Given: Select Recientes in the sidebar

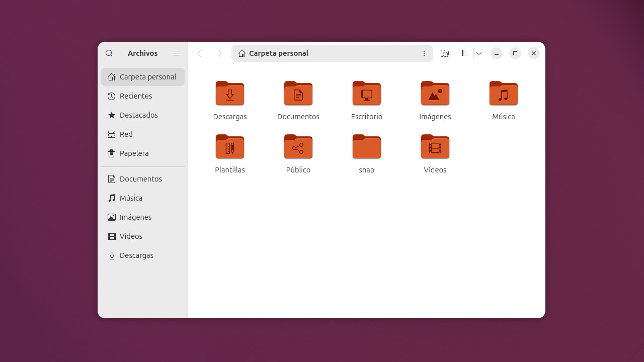Looking at the screenshot, I should tap(136, 96).
